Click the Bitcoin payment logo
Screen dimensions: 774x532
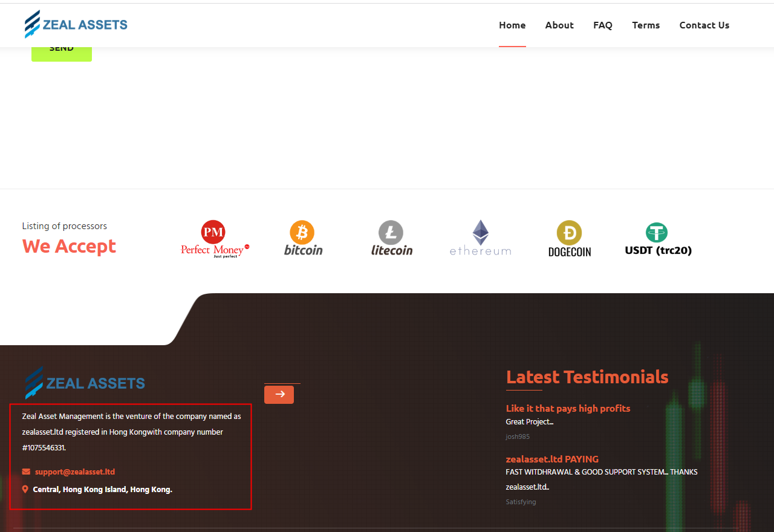[x=303, y=238]
